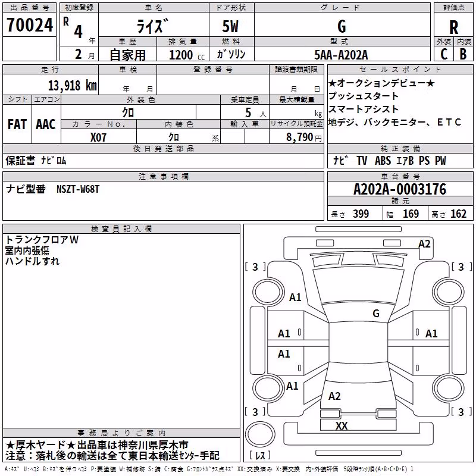Select 地デジ、バックモニター、ETC line
This screenshot has height=476, width=476.
(x=395, y=122)
